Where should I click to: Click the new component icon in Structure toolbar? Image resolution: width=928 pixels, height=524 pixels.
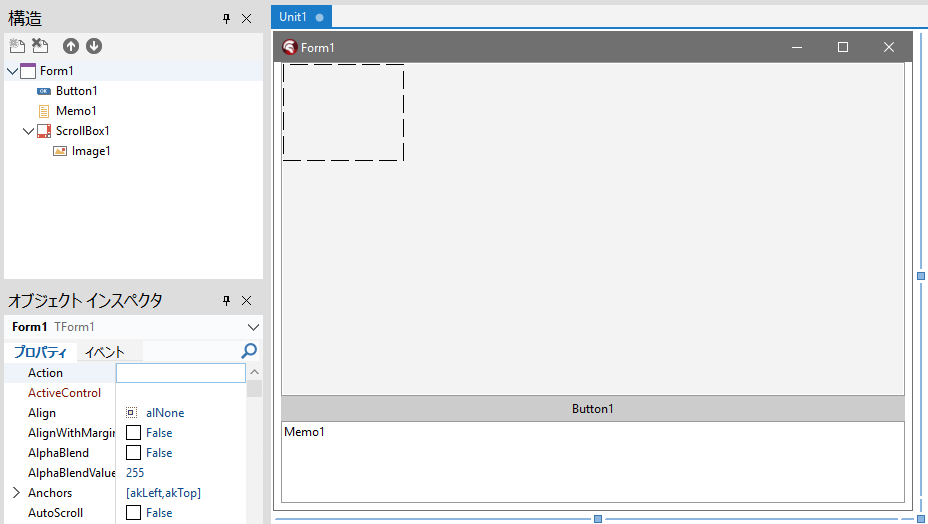(17, 46)
